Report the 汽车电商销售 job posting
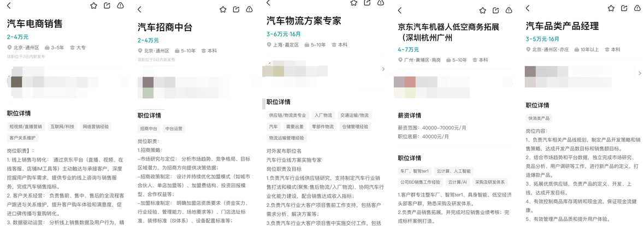644x226 pixels. (120, 5)
